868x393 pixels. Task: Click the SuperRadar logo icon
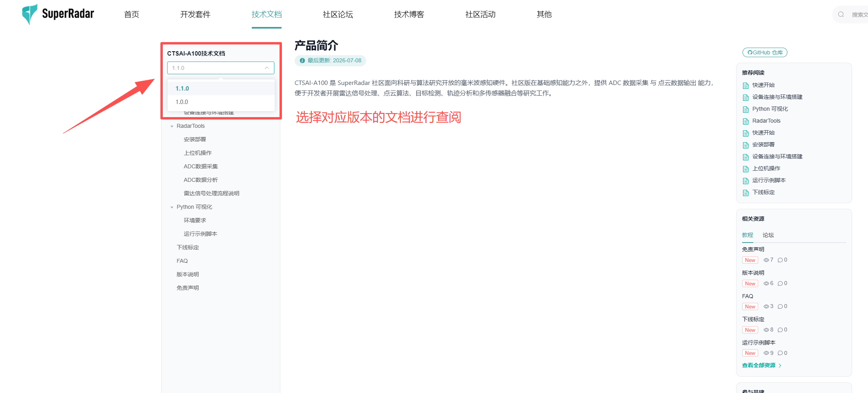click(30, 14)
